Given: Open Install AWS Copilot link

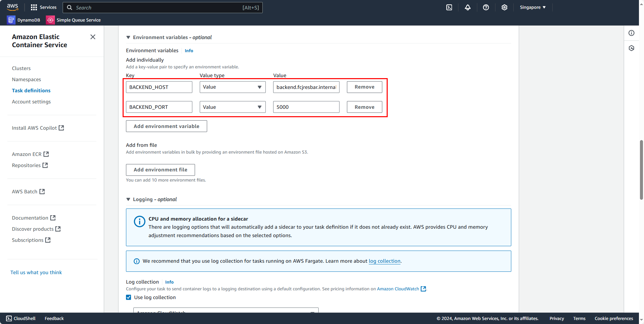Looking at the screenshot, I should [x=34, y=128].
